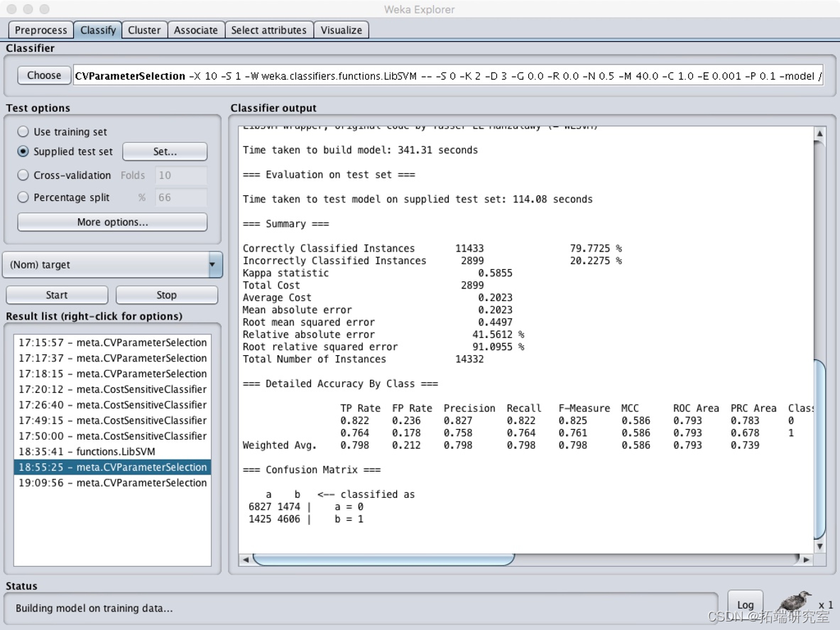Click the percentage split value field
The image size is (840, 630).
click(181, 197)
